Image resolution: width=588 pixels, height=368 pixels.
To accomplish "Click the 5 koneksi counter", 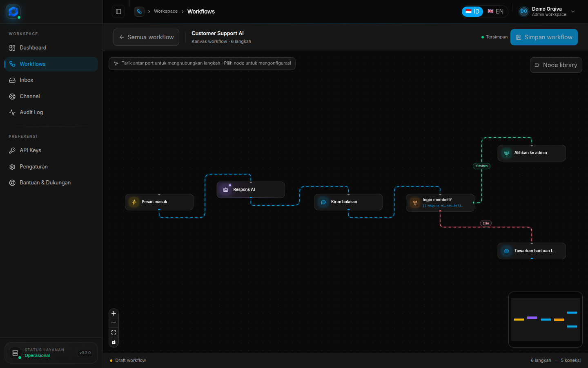I will click(x=571, y=361).
